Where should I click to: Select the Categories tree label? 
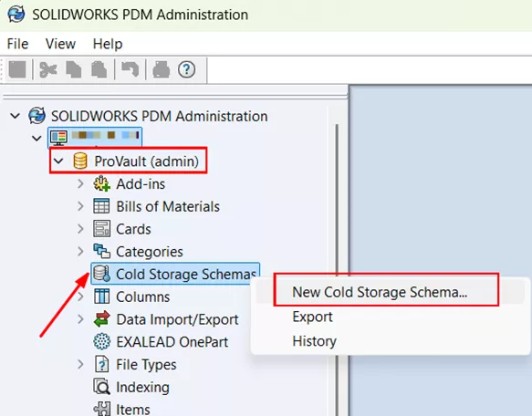coord(150,252)
